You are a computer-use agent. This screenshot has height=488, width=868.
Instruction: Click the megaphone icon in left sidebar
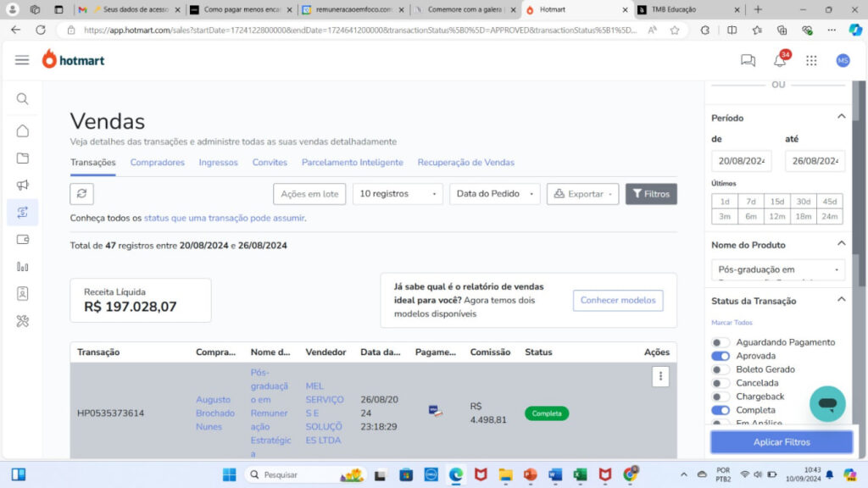tap(22, 186)
